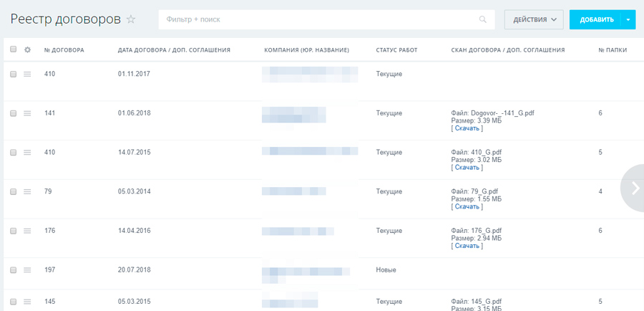Expand the Действия dropdown
644x311 pixels.
534,20
